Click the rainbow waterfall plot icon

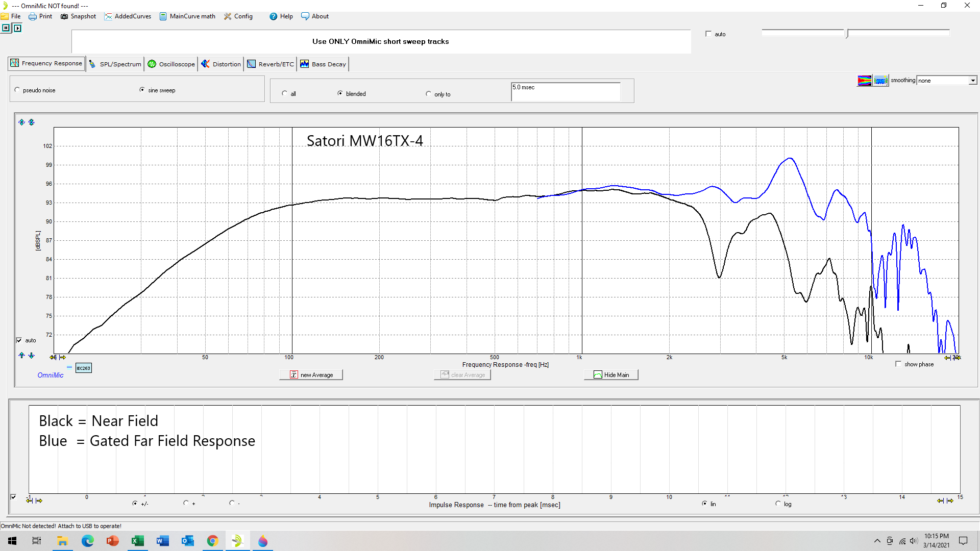[864, 80]
